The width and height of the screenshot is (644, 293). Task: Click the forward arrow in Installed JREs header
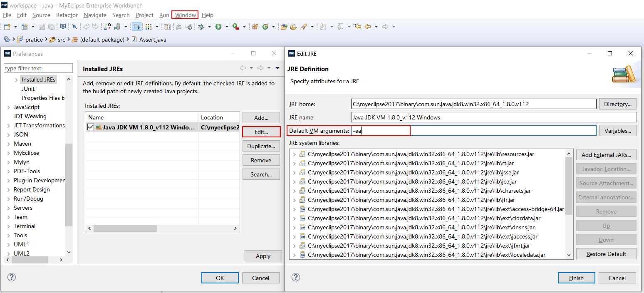point(260,68)
